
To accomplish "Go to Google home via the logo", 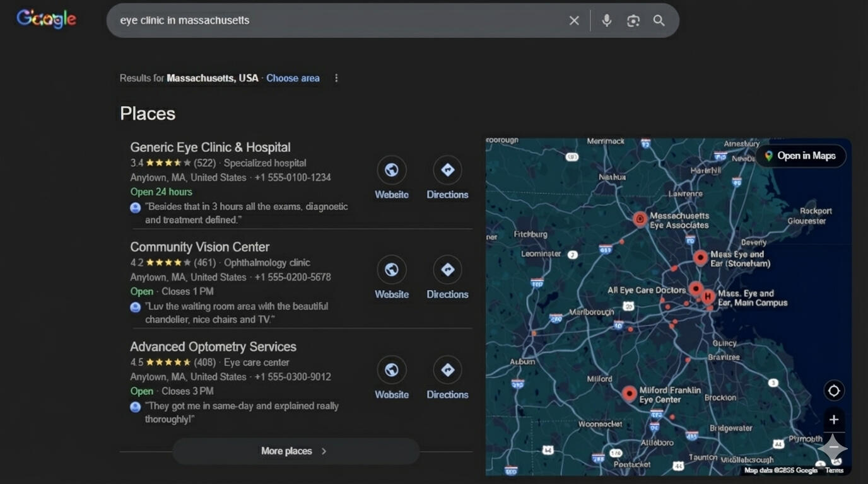I will coord(46,19).
